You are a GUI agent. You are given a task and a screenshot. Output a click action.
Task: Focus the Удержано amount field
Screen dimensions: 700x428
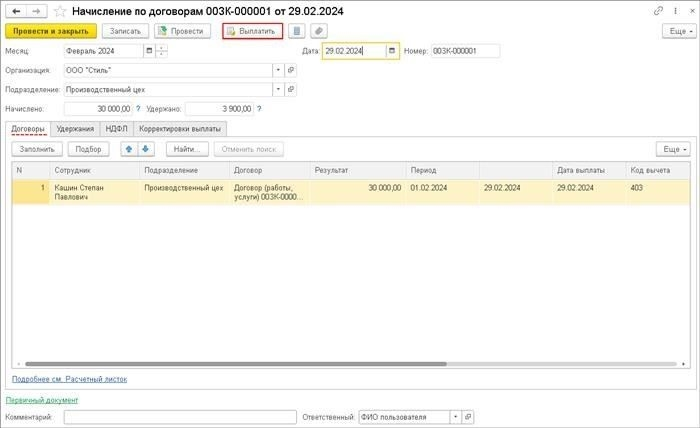point(219,108)
